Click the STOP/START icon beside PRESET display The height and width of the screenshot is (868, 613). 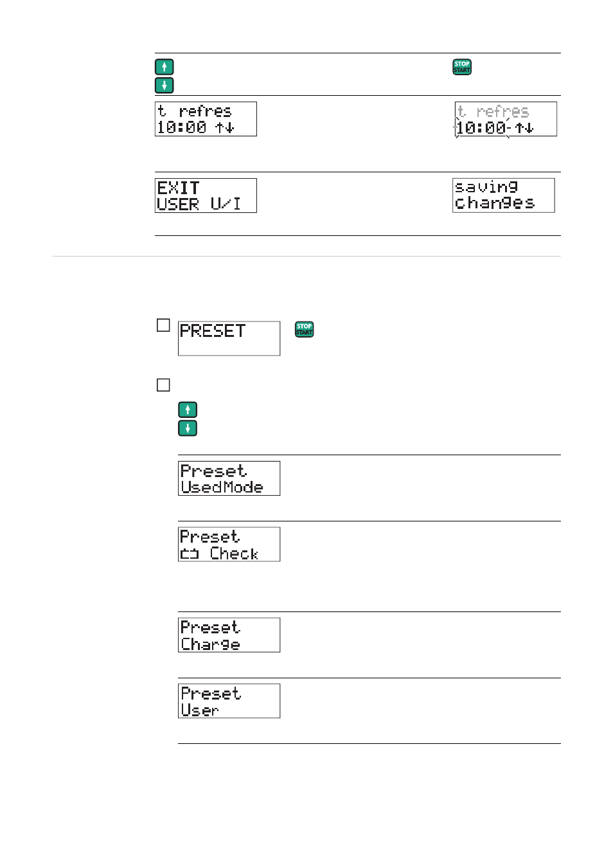coord(304,329)
